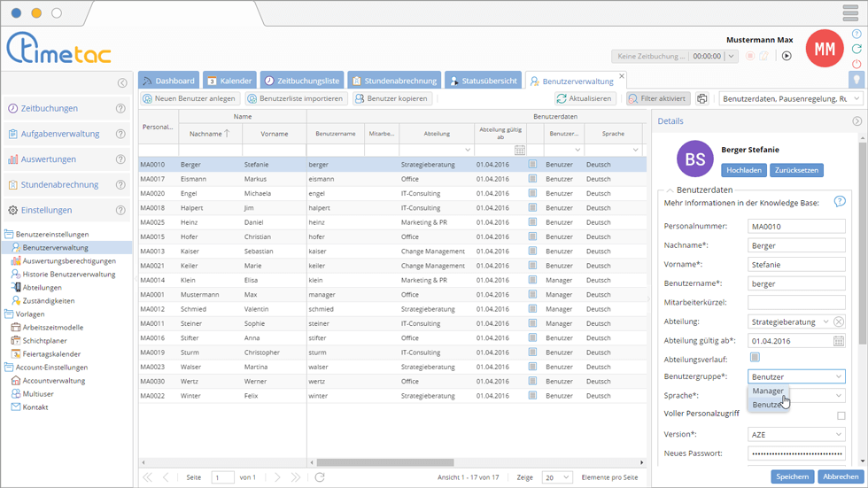Click the Knowledge Base help icon

840,202
